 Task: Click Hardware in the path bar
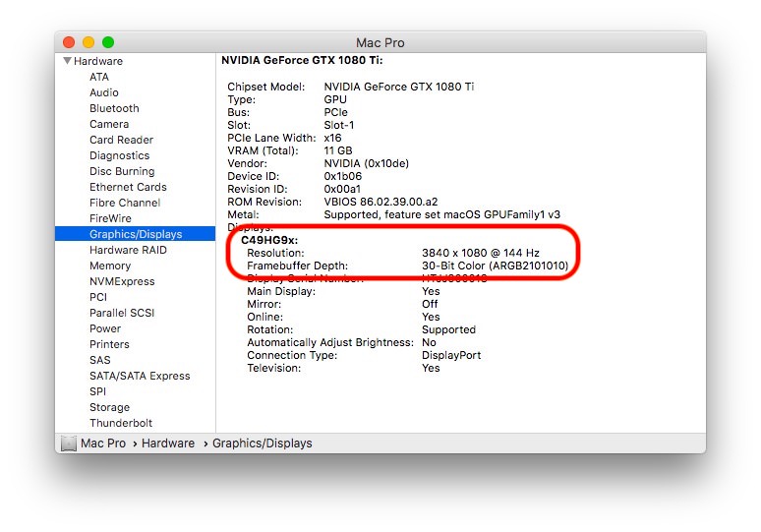[168, 443]
